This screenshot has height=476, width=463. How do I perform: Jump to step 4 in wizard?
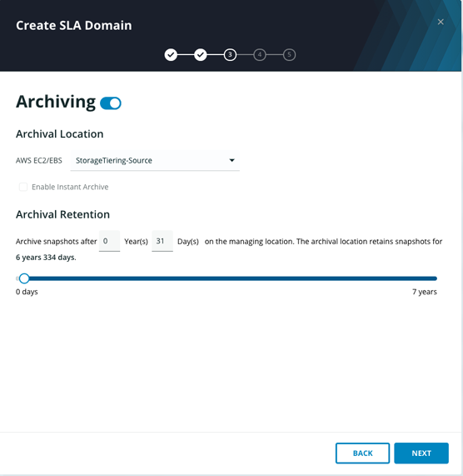pos(260,55)
